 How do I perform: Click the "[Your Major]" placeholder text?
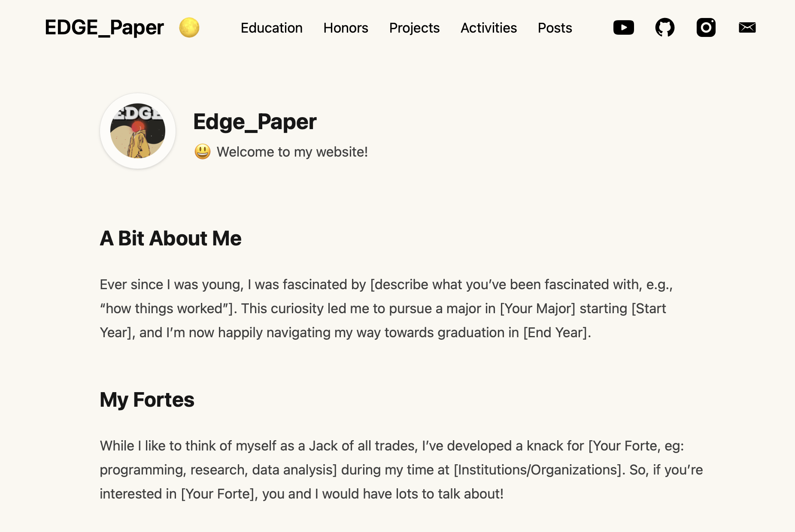(537, 308)
